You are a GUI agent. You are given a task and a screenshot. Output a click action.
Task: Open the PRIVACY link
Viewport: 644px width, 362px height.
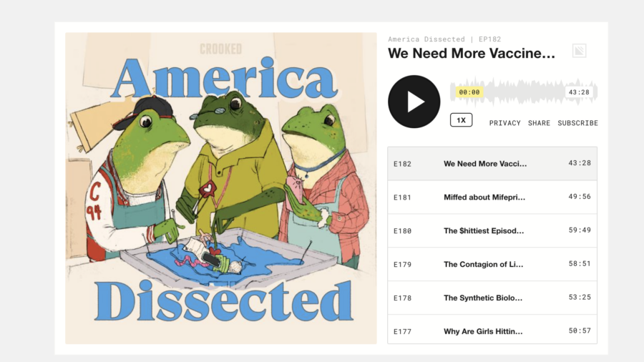[x=504, y=123]
